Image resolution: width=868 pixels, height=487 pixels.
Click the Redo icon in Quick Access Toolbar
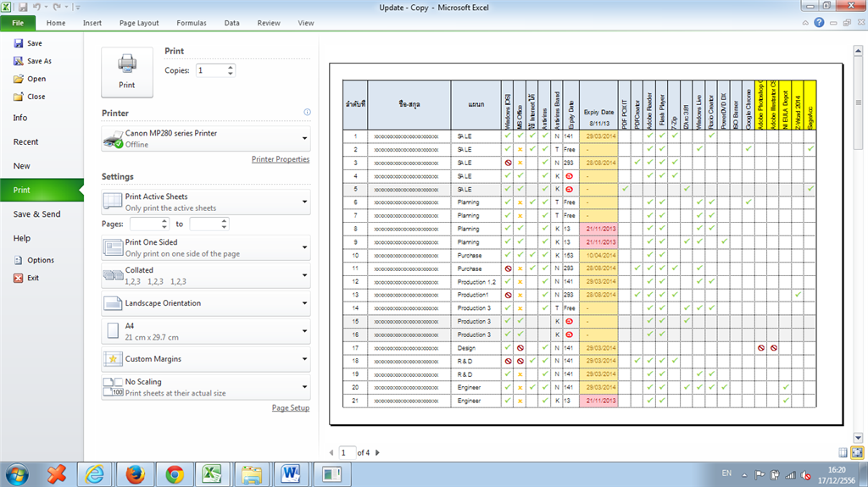coord(57,7)
